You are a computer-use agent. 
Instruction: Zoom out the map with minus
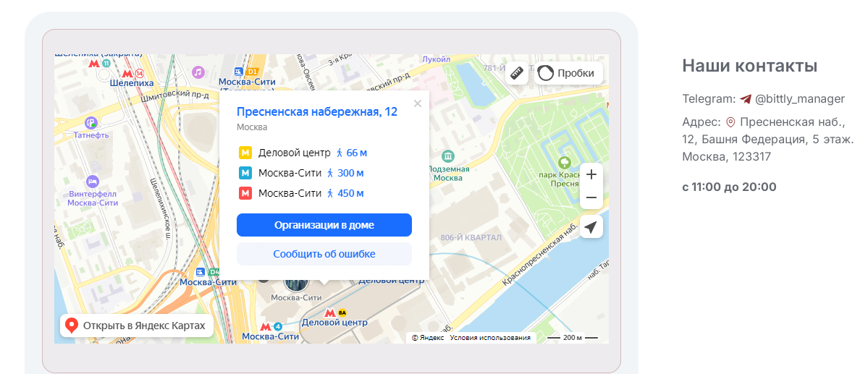coord(591,197)
